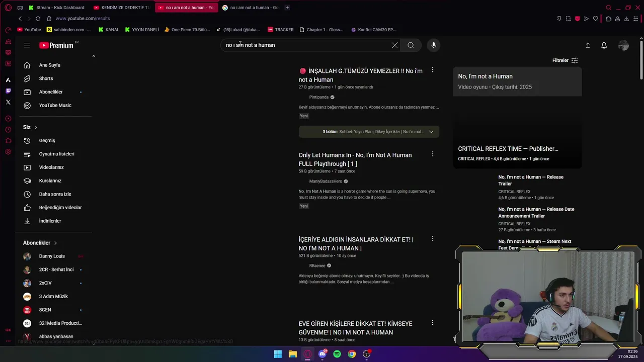The image size is (644, 362).
Task: Open more options for İÇERİYE ALDIGIN video
Action: point(432,239)
